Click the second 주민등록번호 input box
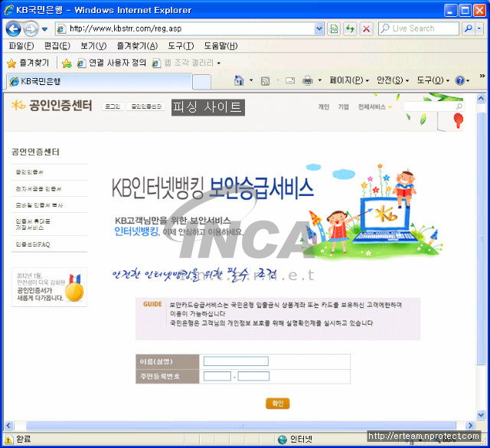Viewport: 490px width, 448px height. click(x=253, y=376)
